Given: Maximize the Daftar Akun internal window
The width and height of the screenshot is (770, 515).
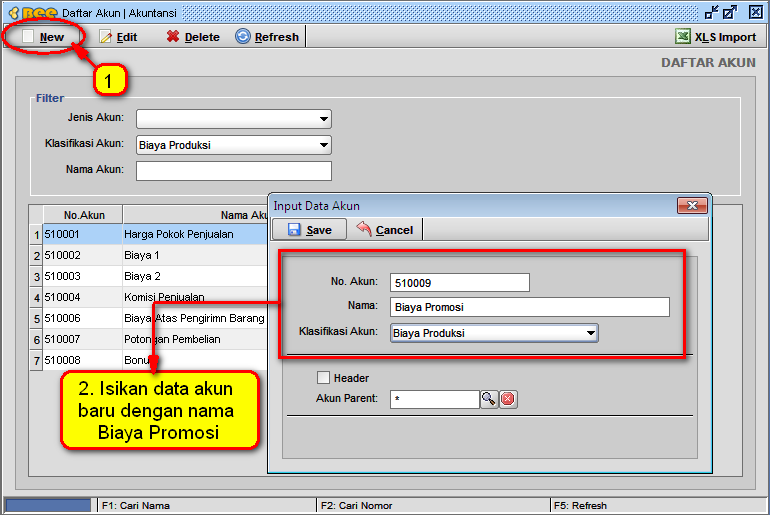Looking at the screenshot, I should (730, 12).
